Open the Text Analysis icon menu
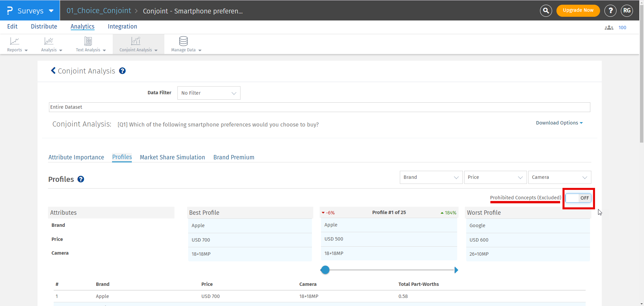The image size is (644, 306). click(88, 41)
